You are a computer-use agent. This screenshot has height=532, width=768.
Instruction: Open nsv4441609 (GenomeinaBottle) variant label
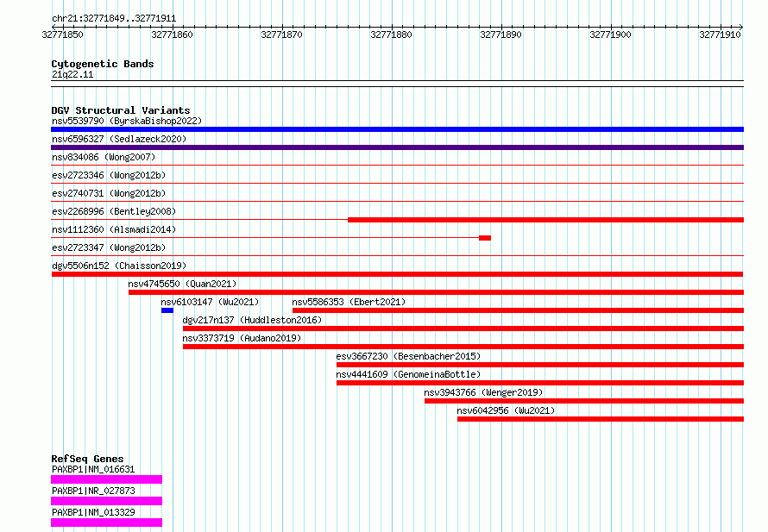(408, 374)
